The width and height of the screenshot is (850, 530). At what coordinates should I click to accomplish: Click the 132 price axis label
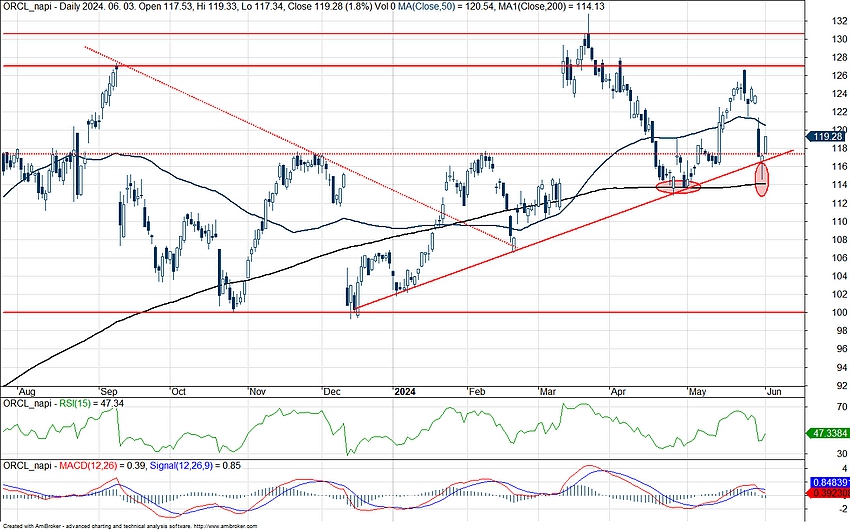[840, 21]
